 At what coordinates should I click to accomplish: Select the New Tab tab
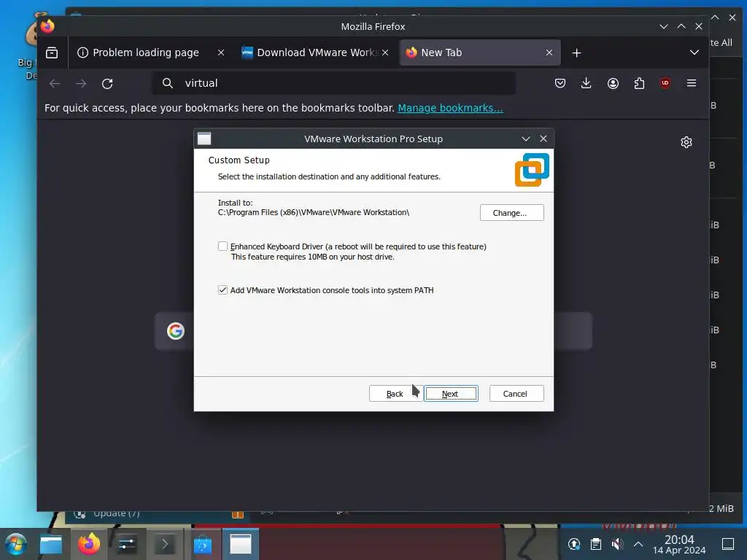(x=479, y=52)
